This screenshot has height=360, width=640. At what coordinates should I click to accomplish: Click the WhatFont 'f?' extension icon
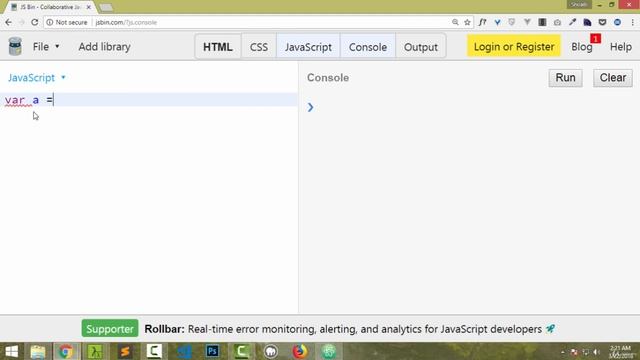point(482,22)
